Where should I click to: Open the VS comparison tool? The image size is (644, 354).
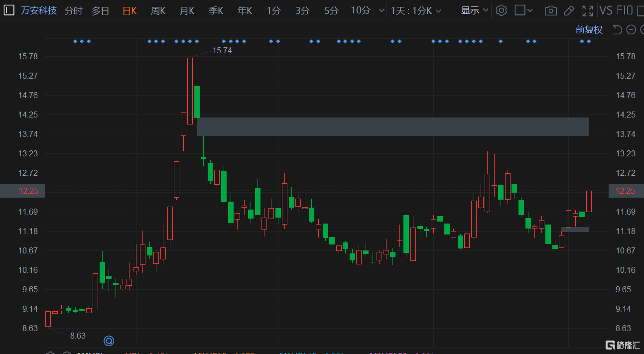[x=606, y=10]
